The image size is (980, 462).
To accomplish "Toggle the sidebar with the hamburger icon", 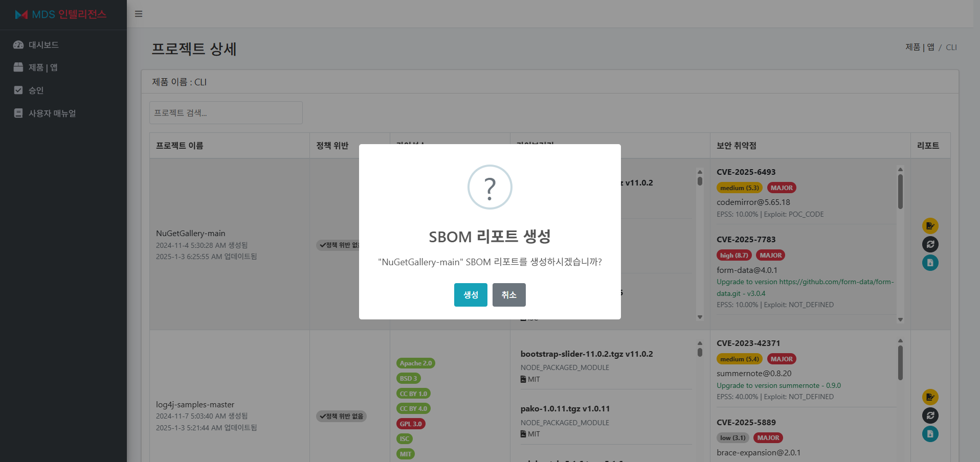I will pos(138,14).
